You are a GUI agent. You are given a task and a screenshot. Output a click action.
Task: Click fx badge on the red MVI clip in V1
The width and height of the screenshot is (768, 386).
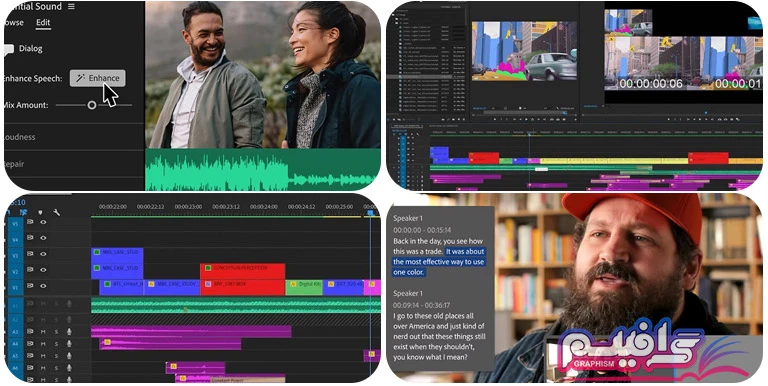click(208, 284)
